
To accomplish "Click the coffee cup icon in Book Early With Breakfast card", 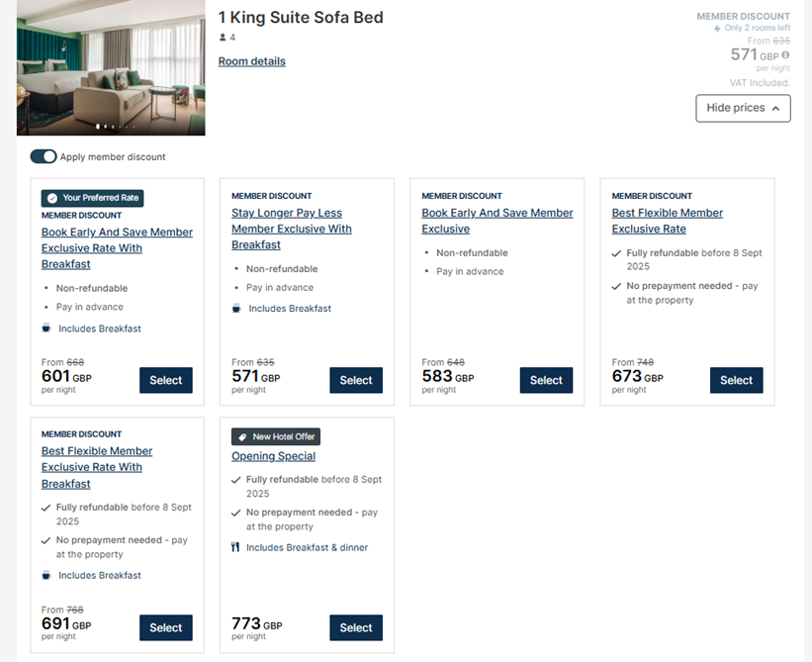I will point(46,329).
